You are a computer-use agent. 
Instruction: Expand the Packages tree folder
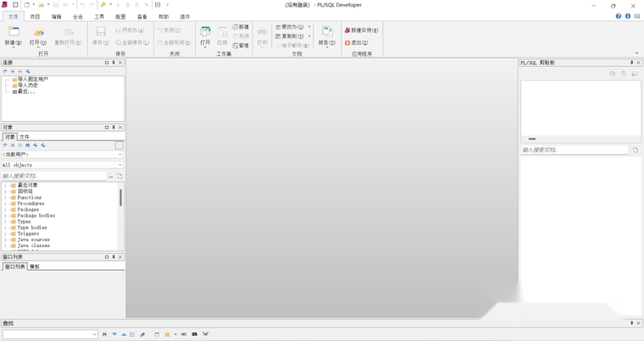5,210
